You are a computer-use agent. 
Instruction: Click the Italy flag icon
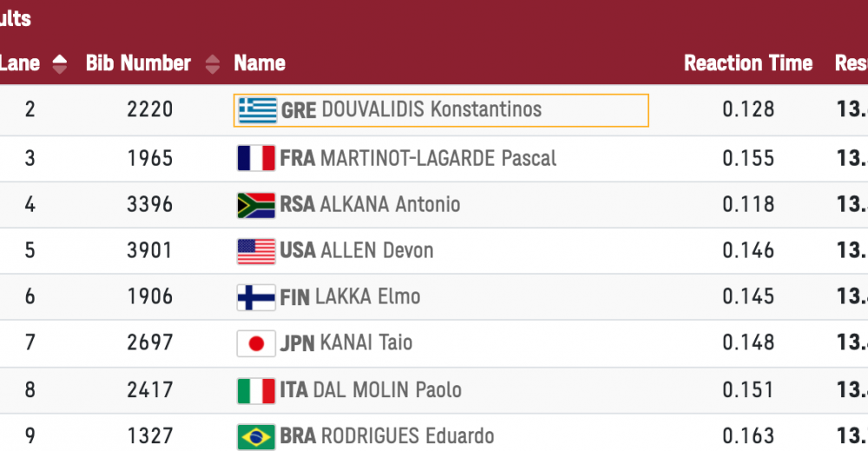coord(256,389)
